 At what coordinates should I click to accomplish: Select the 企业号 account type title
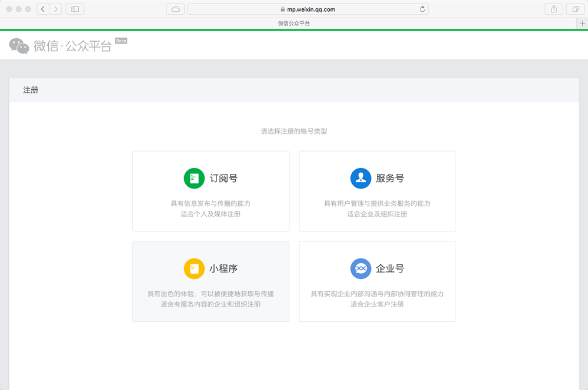[390, 268]
